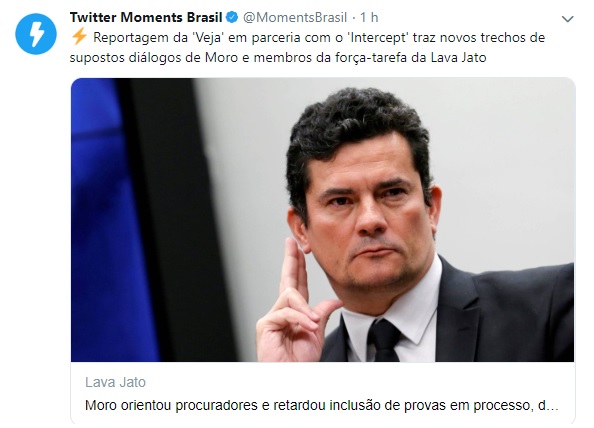This screenshot has height=428, width=594.
Task: Open the card photo of man in suit
Action: 322,220
